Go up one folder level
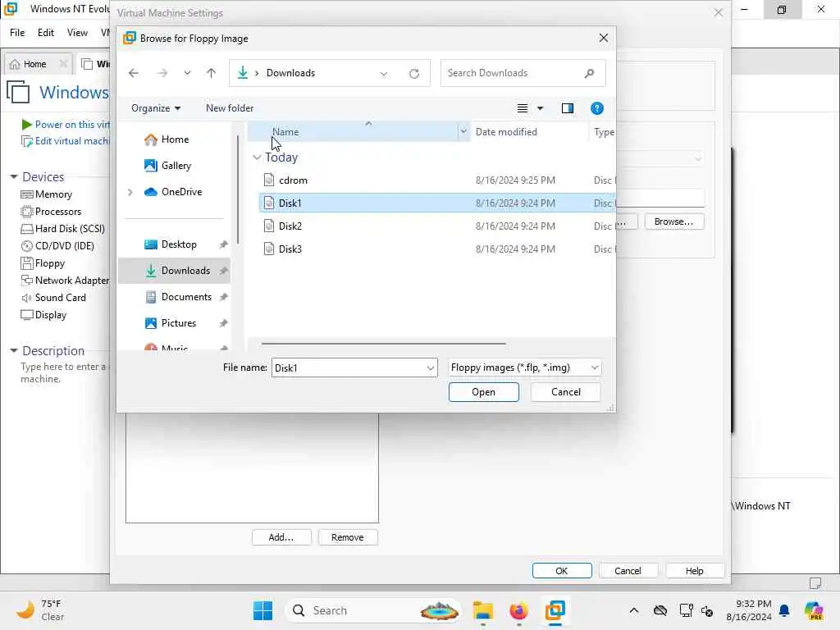Viewport: 840px width, 630px height. (211, 73)
